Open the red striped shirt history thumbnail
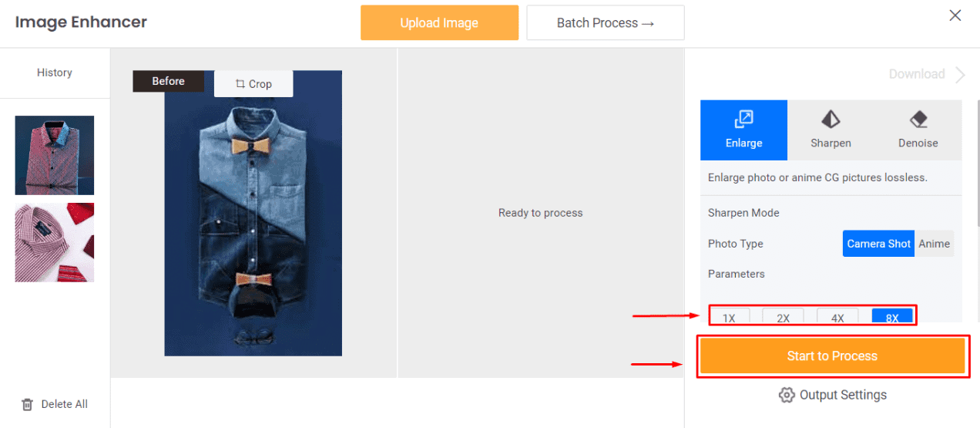Screen dimensions: 980x428 (x=55, y=242)
